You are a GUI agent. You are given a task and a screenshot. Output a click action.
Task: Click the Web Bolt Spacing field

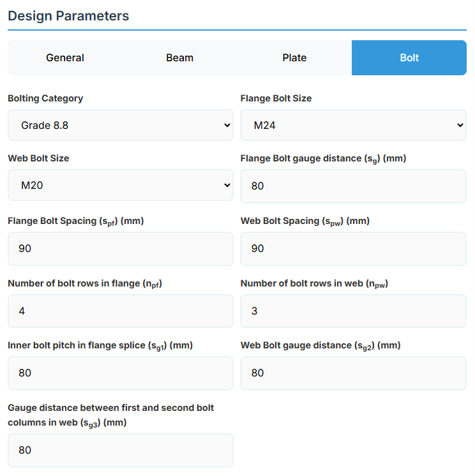pos(353,249)
